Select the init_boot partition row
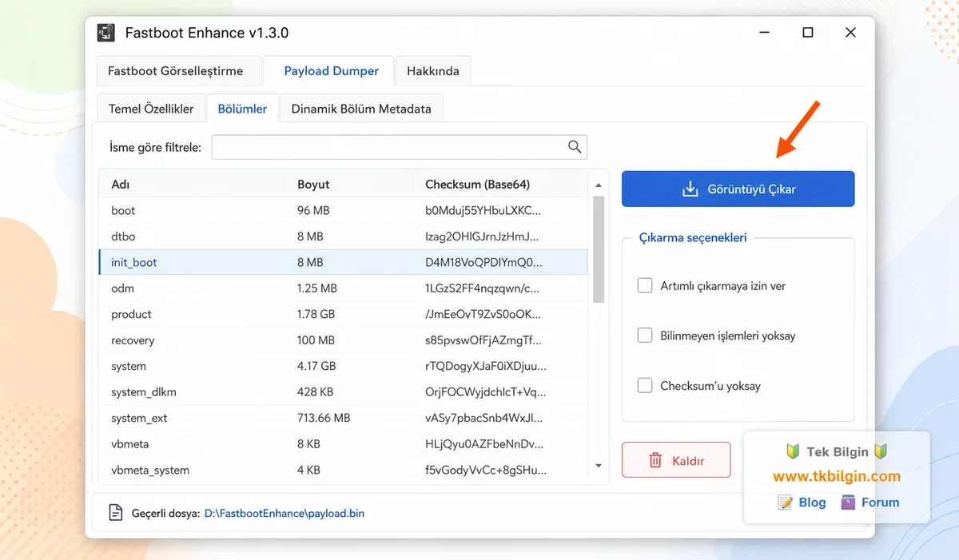This screenshot has height=560, width=959. [344, 262]
